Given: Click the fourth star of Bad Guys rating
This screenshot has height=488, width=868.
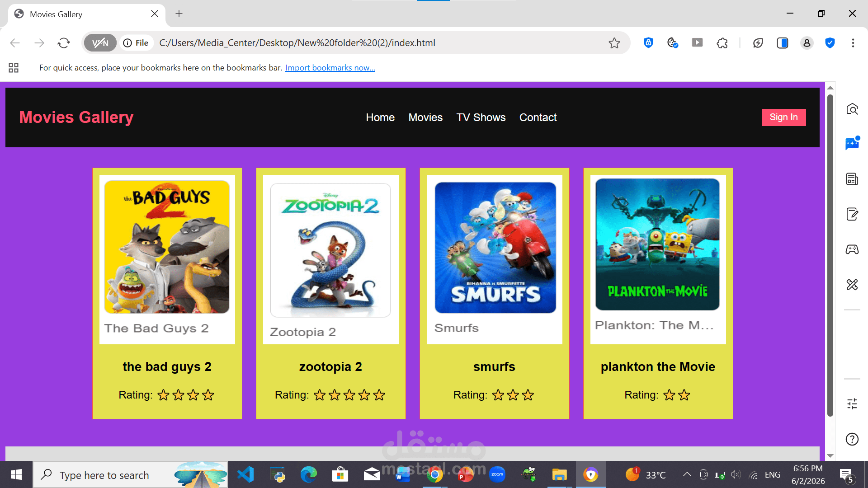Looking at the screenshot, I should click(208, 395).
